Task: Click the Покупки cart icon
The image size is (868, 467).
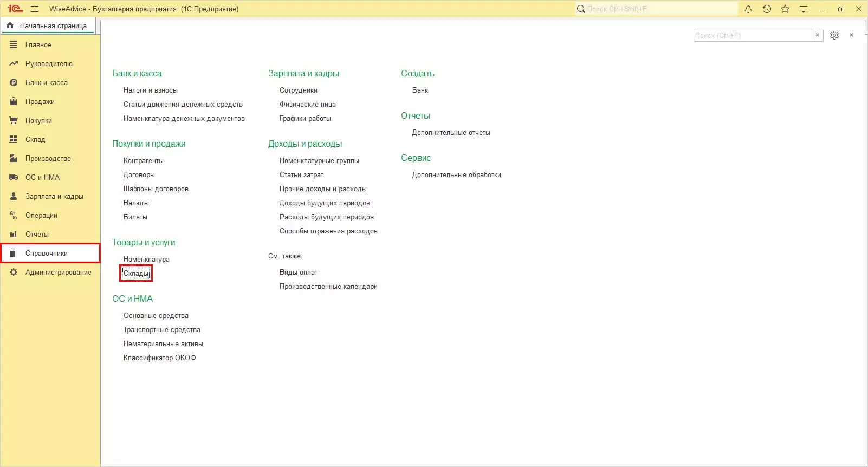Action: (14, 120)
